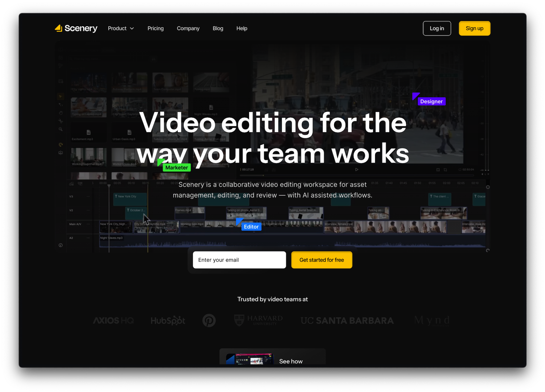Select the Interview_female.mp4 timeline clip
The image size is (545, 392).
click(x=385, y=227)
